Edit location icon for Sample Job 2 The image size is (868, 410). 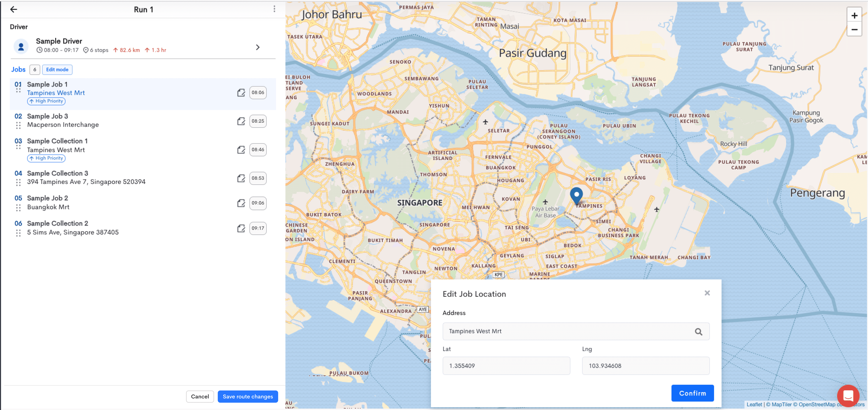click(241, 203)
